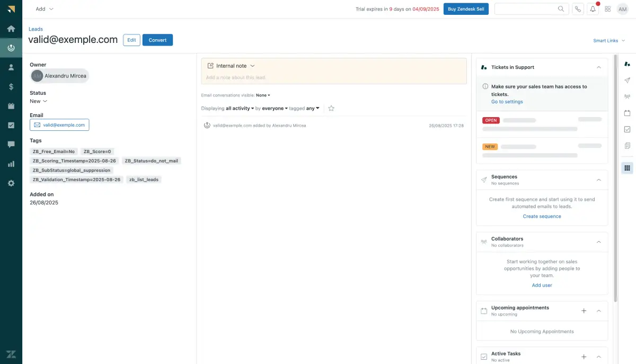The image size is (636, 364).
Task: Open the Communication chat bubble icon
Action: click(x=11, y=144)
